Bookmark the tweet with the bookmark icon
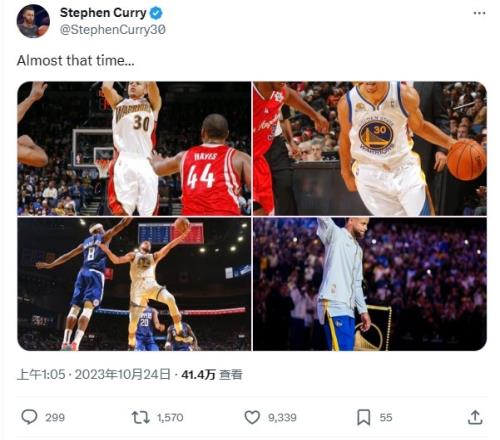The width and height of the screenshot is (500, 440). point(364,417)
